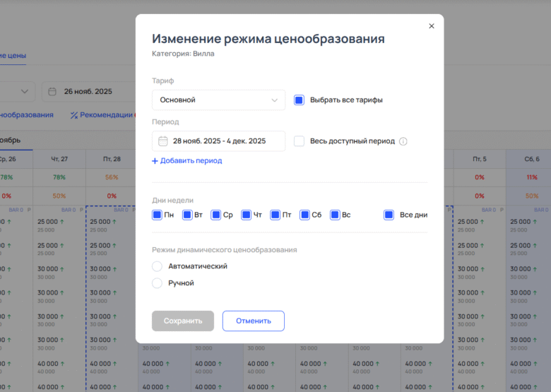Click the 56% value under Пт, 28
The width and height of the screenshot is (551, 392).
coord(112,177)
